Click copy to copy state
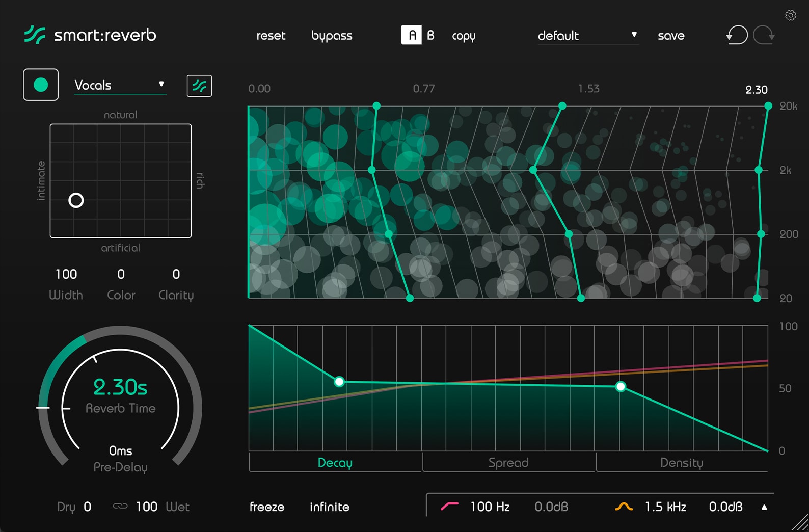 (x=464, y=36)
